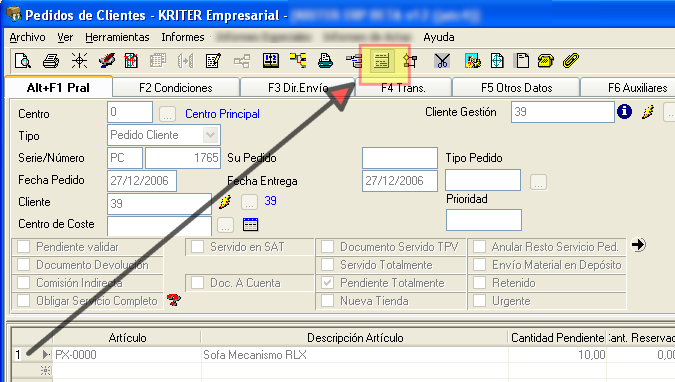Check the Pendiente validar option
Image resolution: width=675 pixels, height=382 pixels.
[23, 247]
